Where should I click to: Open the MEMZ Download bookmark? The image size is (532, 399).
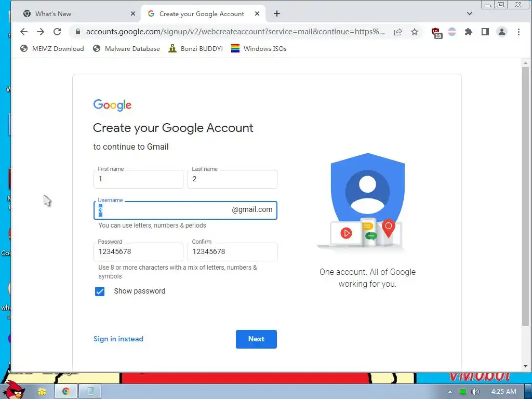coord(52,48)
